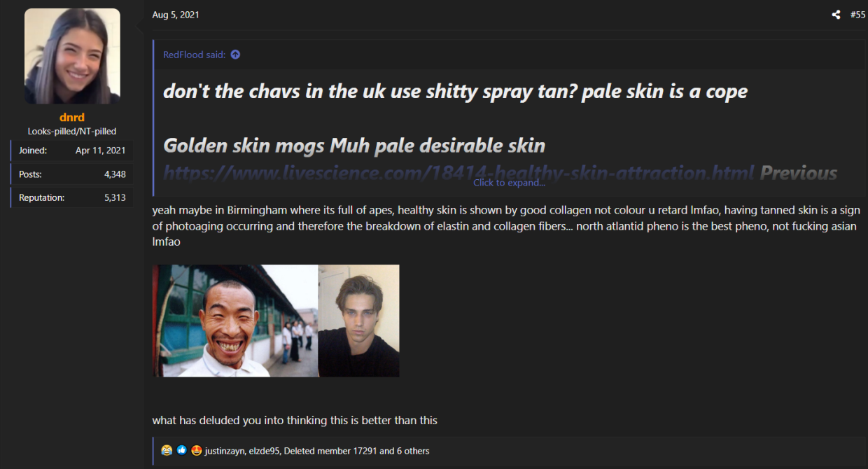Expand the quoted post via Click to expand

(x=509, y=183)
